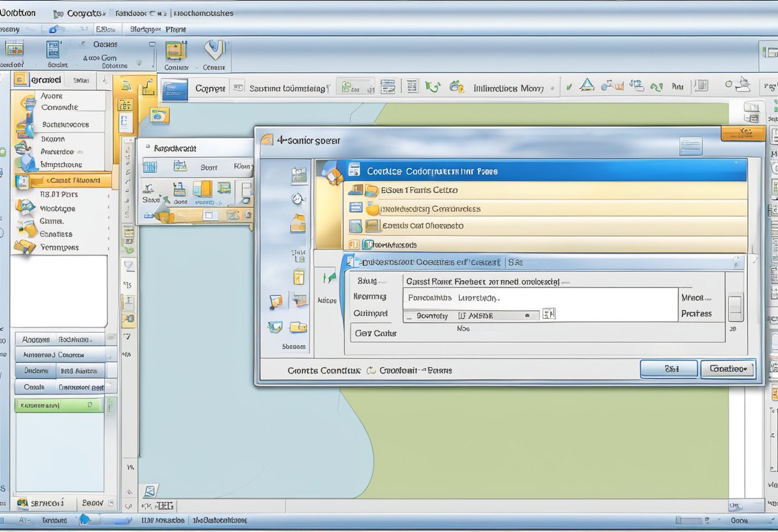Click the magnifier icon on the vertical toolbar
This screenshot has width=778, height=532.
[297, 199]
